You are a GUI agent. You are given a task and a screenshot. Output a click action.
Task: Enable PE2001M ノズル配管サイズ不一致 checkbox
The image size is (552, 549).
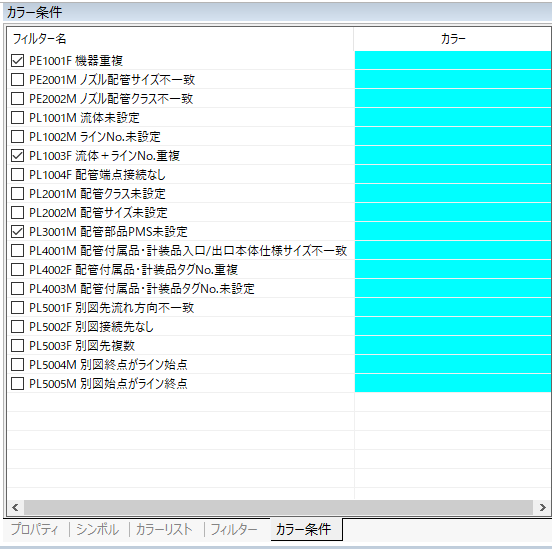[17, 80]
